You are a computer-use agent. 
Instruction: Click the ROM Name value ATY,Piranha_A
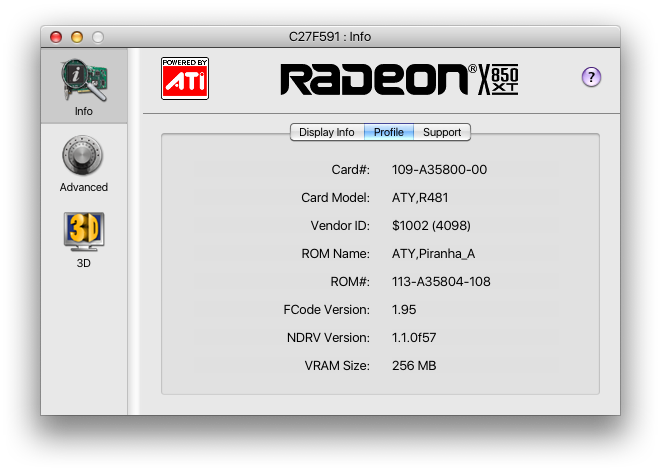point(433,254)
